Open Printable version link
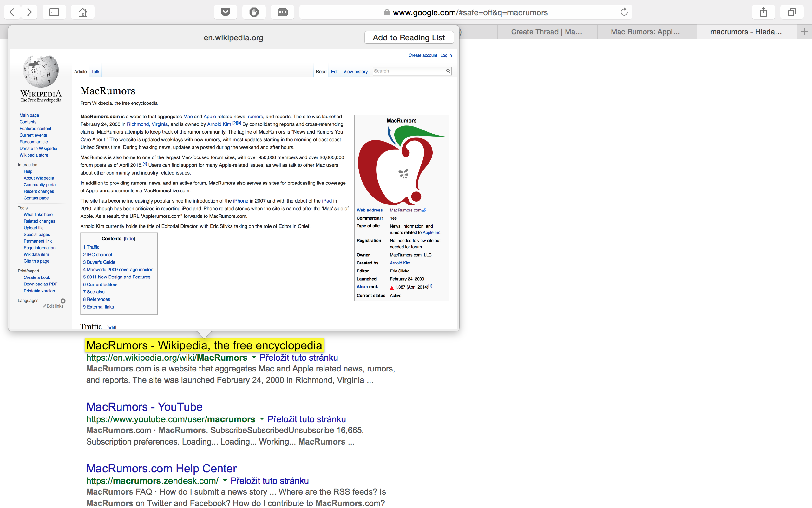812x508 pixels. tap(39, 291)
